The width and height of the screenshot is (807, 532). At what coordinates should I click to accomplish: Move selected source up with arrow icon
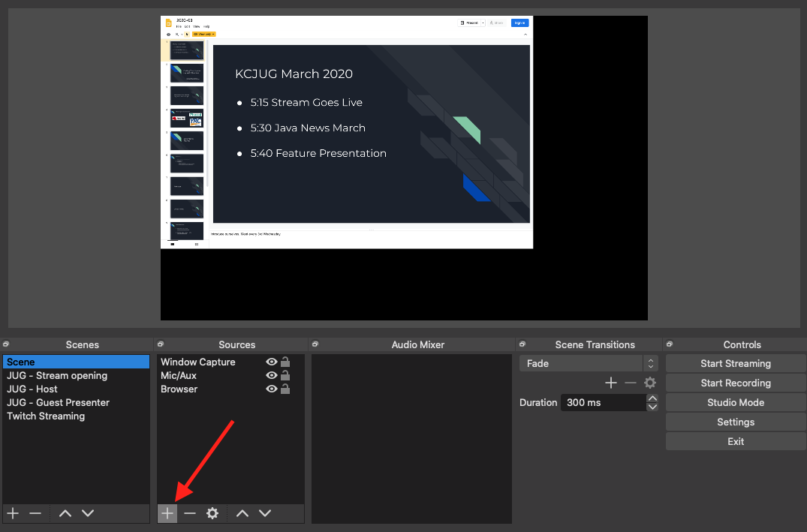242,513
